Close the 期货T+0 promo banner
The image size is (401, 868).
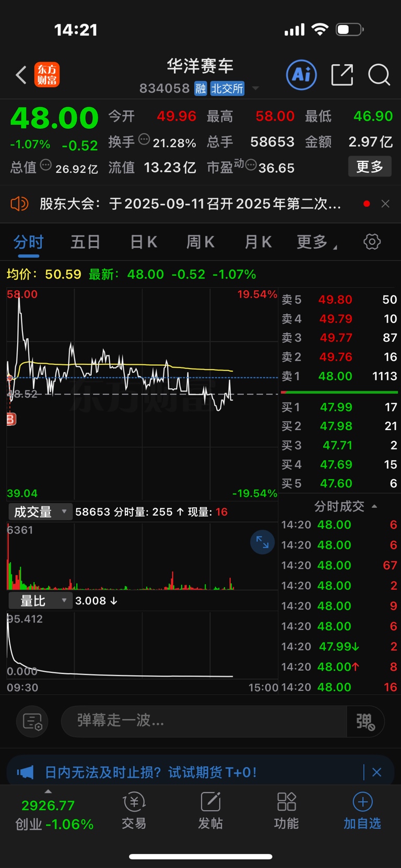coord(376,772)
